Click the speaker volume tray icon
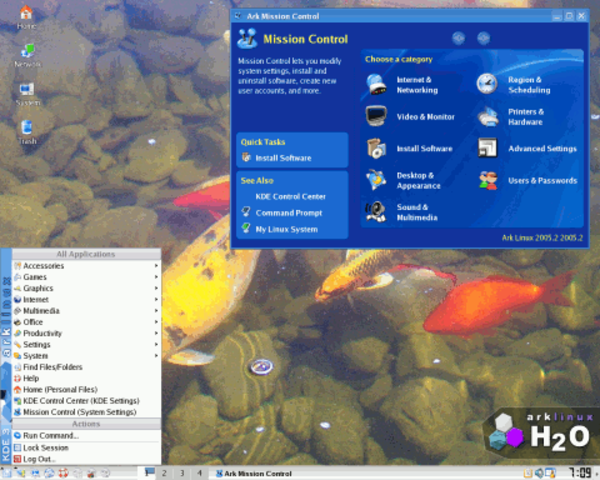 (539, 473)
